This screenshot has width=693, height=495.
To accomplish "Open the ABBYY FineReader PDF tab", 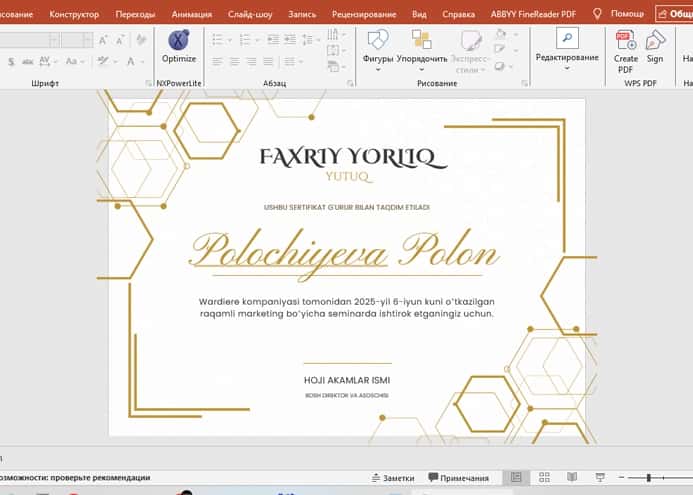I will pyautogui.click(x=533, y=14).
